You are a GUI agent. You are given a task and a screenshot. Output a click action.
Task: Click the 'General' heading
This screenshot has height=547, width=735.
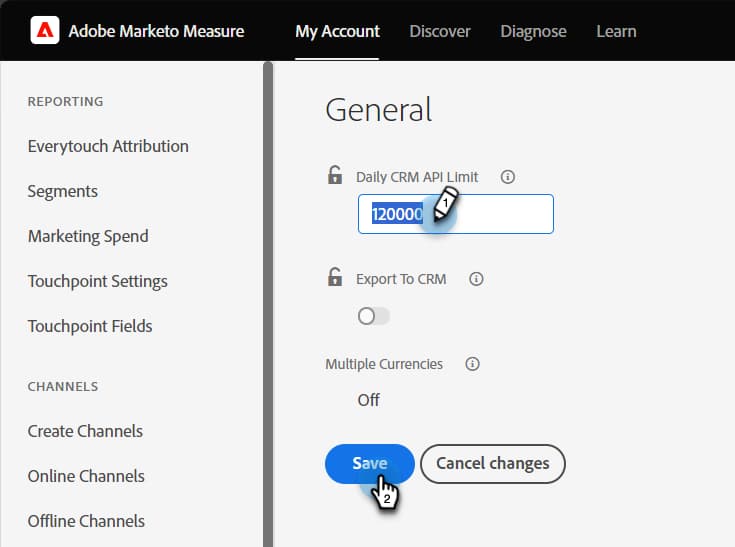(379, 110)
